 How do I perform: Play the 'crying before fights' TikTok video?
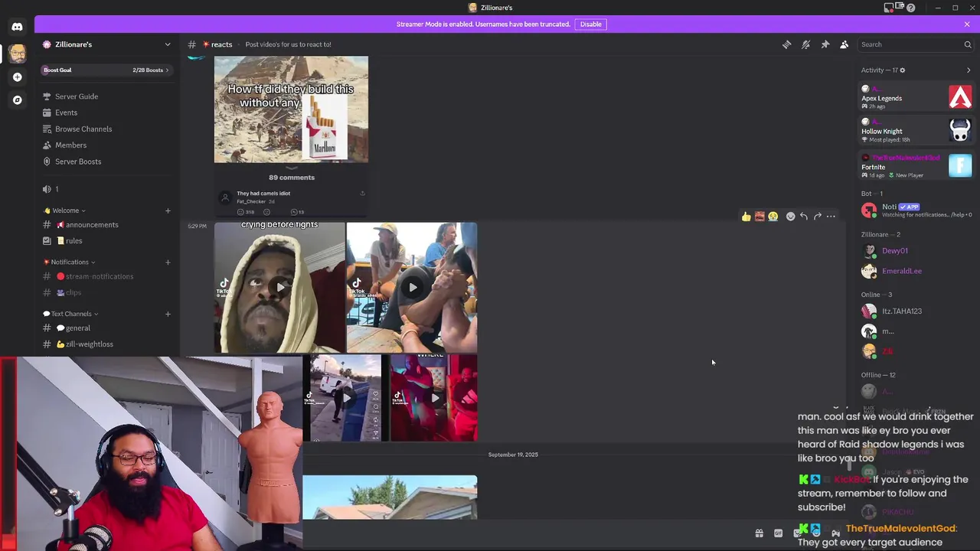[x=279, y=288]
